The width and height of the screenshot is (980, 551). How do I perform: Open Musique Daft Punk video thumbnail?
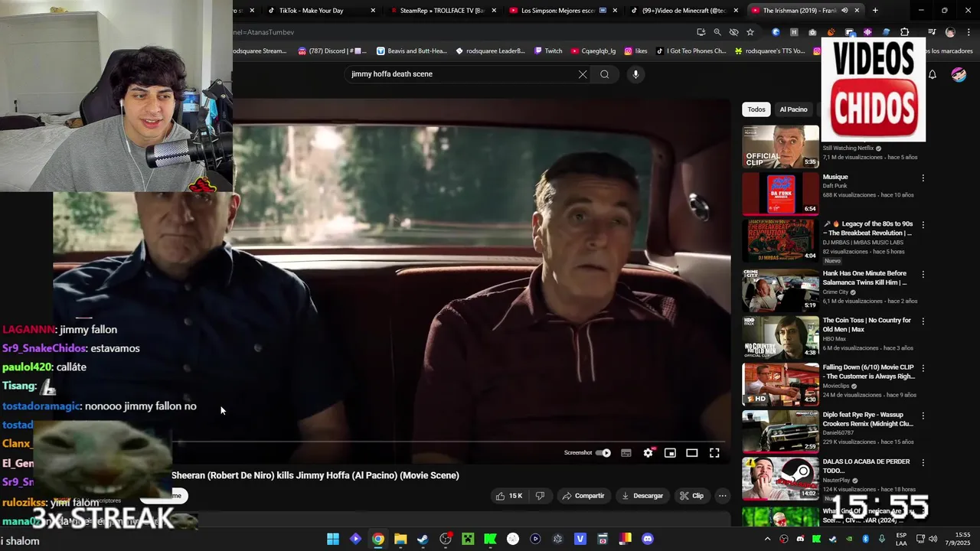coord(780,194)
